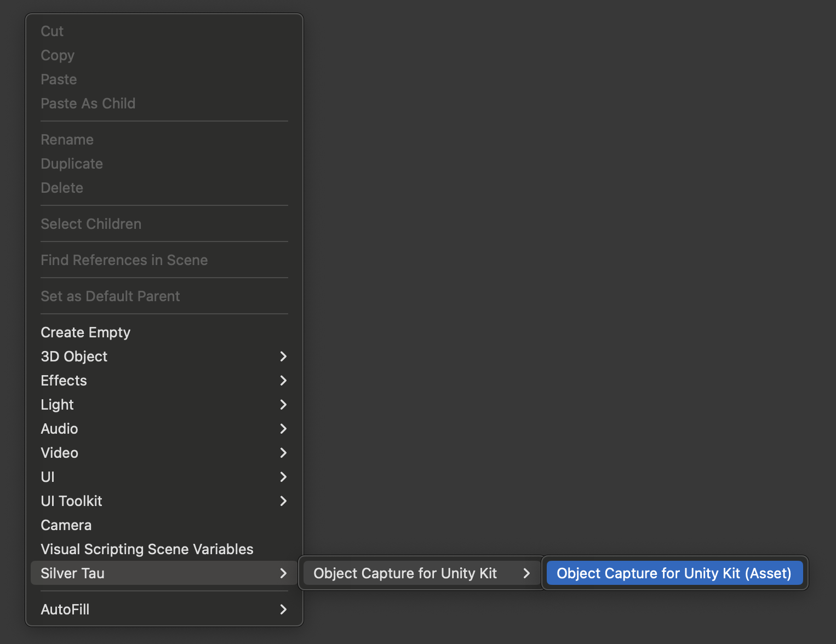Click the Cut menu entry
836x644 pixels.
pos(164,31)
